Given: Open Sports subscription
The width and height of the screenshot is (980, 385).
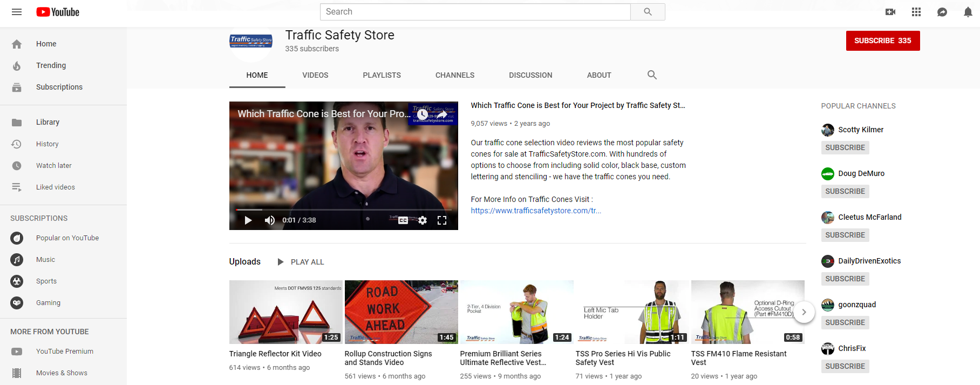Looking at the screenshot, I should (63, 281).
